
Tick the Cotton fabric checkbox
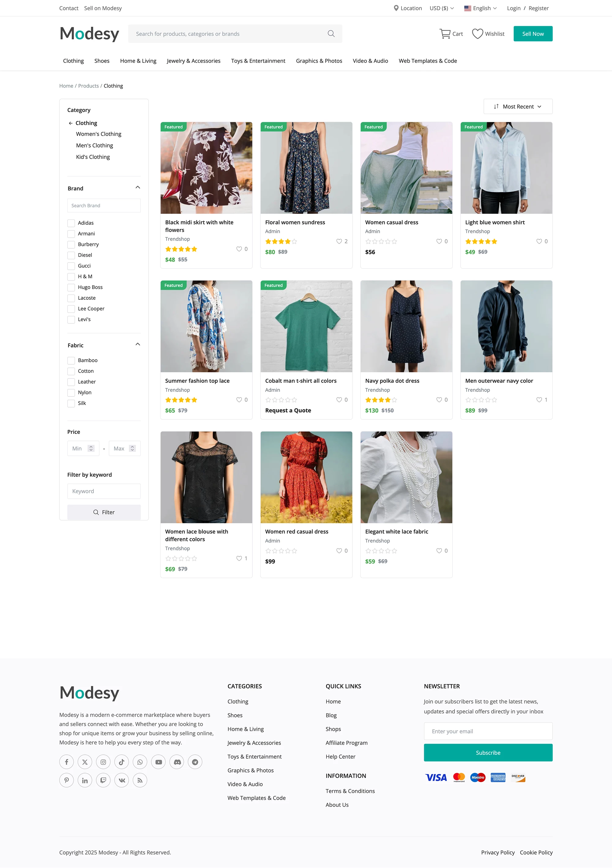(x=71, y=371)
